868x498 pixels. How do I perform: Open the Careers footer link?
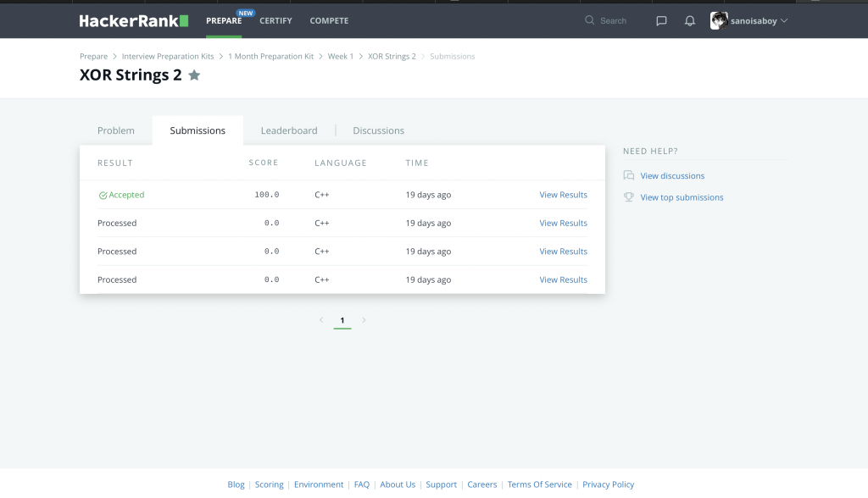coord(482,484)
